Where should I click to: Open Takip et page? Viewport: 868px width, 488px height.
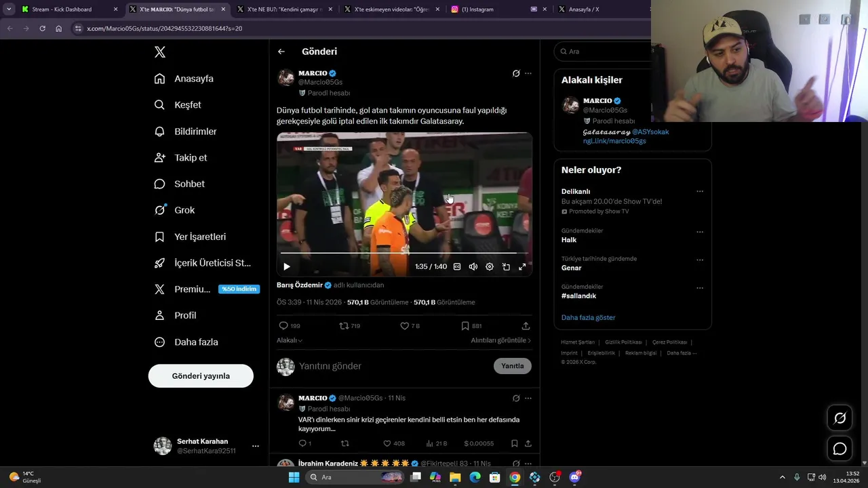point(180,157)
